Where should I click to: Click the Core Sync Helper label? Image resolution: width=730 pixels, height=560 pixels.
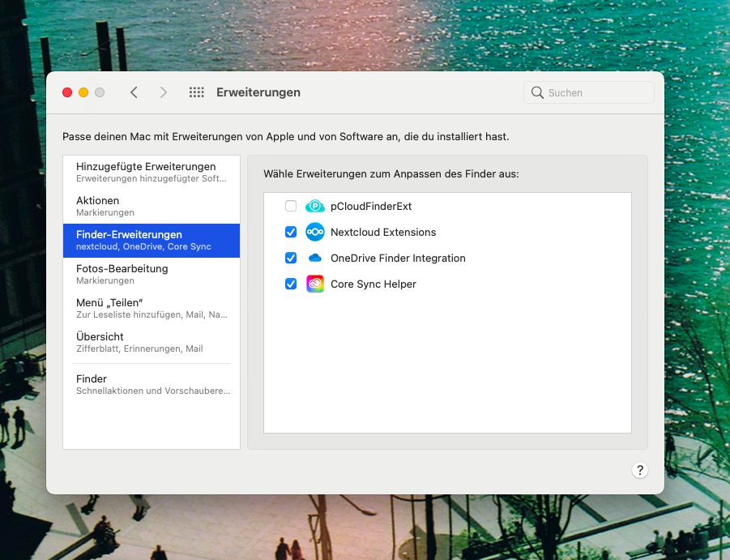[x=374, y=284]
